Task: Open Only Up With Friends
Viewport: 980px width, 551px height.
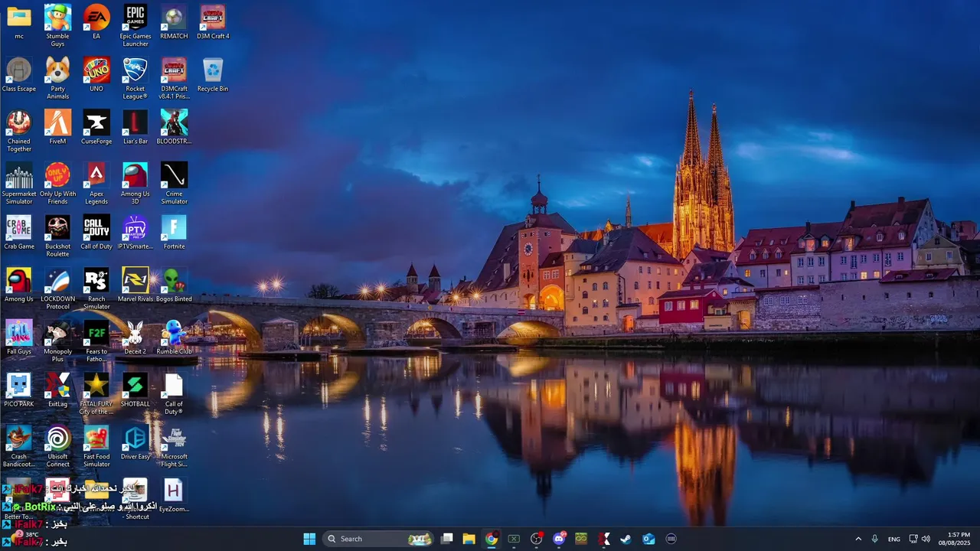Action: [x=57, y=184]
